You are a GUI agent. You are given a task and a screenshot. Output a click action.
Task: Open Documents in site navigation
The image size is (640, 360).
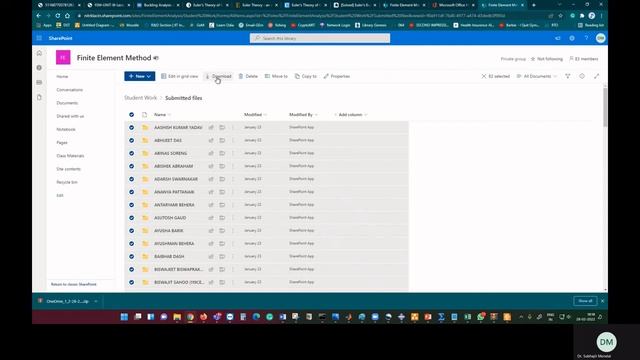(x=67, y=103)
